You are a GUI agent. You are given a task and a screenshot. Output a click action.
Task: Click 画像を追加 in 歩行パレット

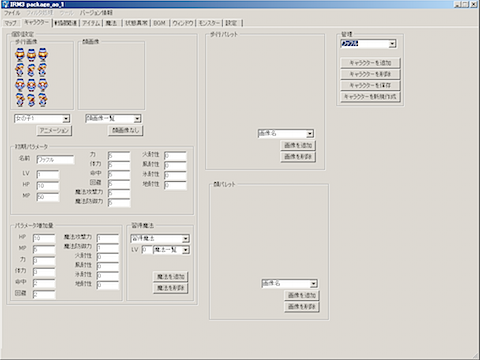click(x=298, y=145)
